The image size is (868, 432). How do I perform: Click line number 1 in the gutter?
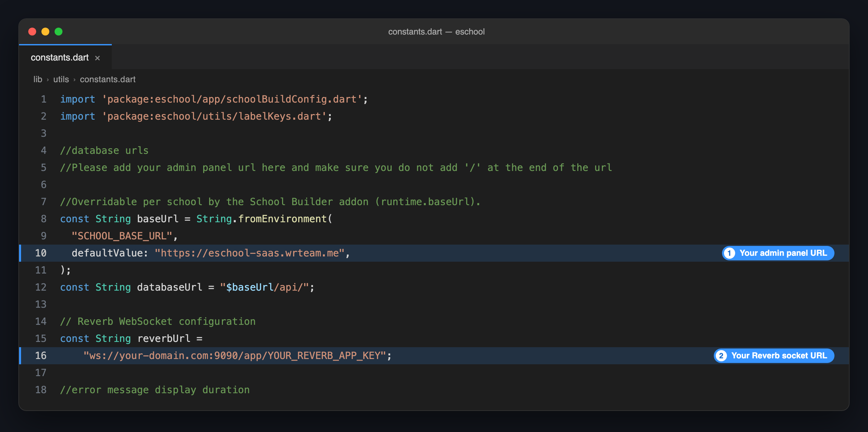coord(44,99)
